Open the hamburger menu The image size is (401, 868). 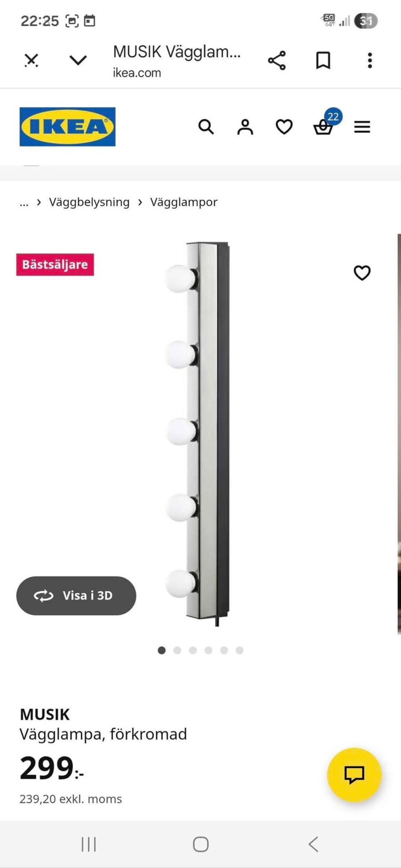click(362, 127)
